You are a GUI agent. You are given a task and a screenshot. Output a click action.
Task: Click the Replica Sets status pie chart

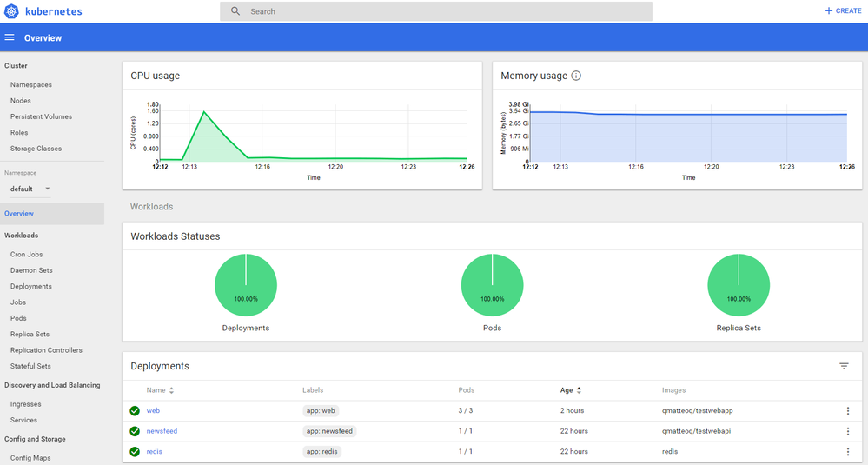pos(739,285)
